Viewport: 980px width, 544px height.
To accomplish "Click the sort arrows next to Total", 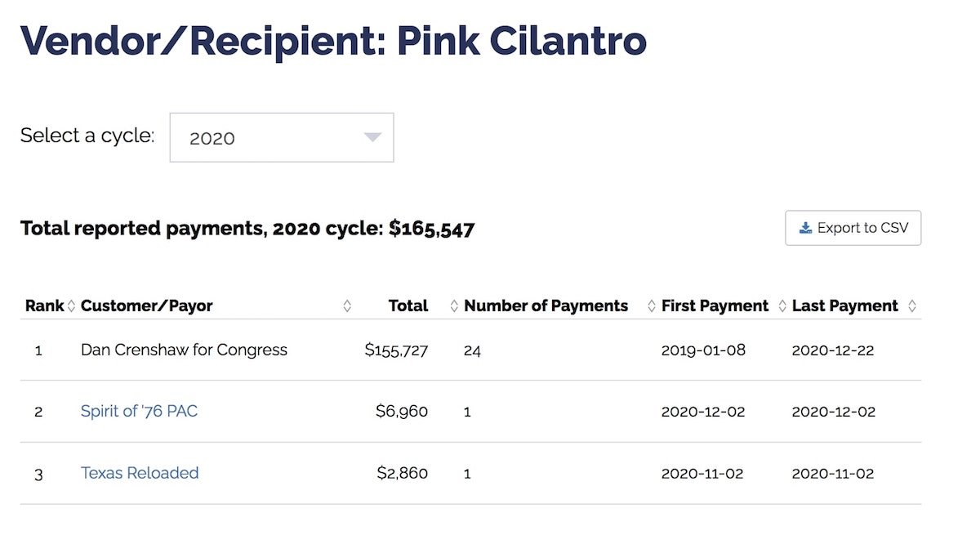I will 454,306.
